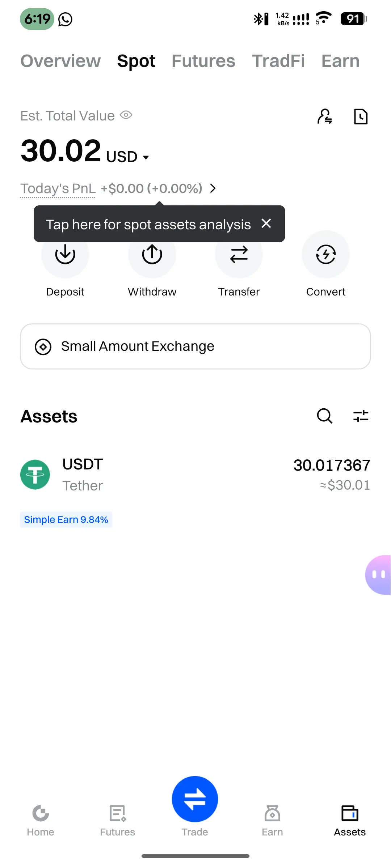The width and height of the screenshot is (391, 868).
Task: Open USD currency dropdown arrow
Action: [146, 157]
